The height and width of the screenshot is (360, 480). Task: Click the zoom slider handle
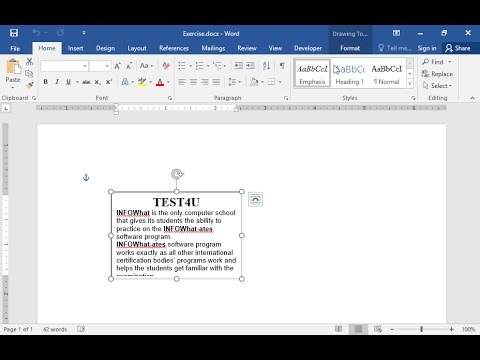421,329
